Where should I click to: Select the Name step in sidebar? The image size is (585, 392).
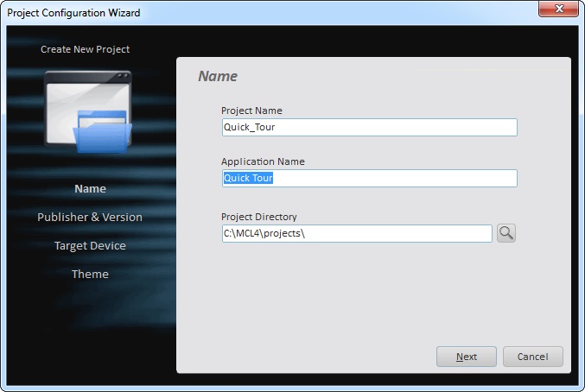[90, 189]
